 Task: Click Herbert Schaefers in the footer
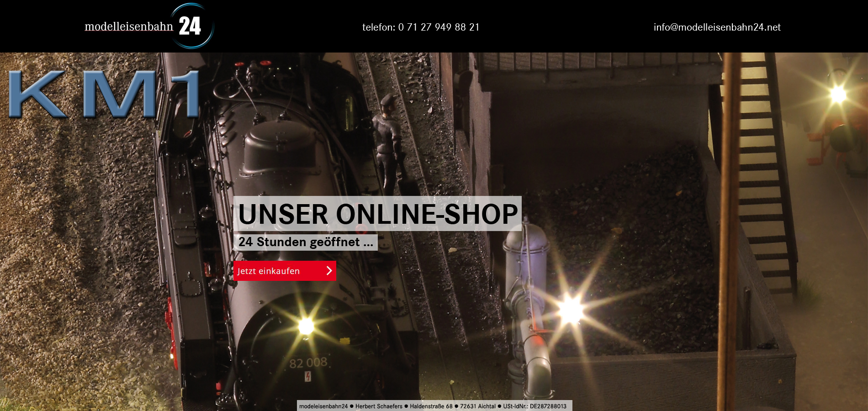[x=379, y=406]
